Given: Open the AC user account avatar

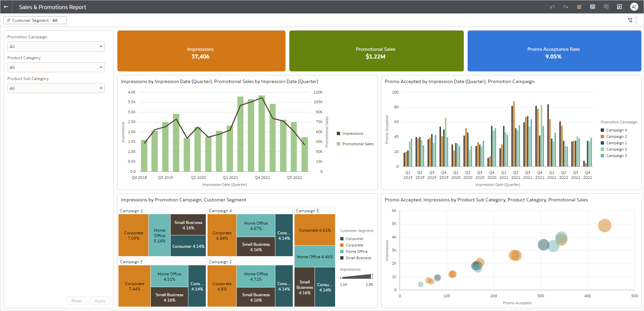Looking at the screenshot, I should [634, 7].
